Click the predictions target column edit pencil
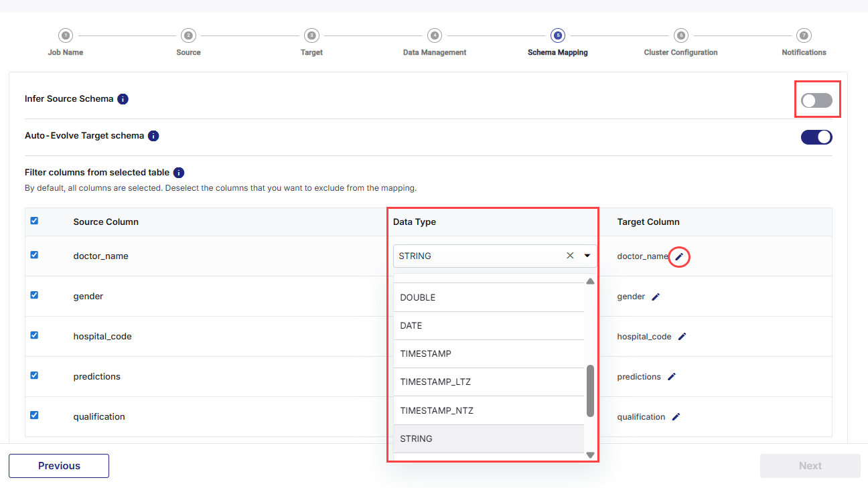 coord(672,376)
